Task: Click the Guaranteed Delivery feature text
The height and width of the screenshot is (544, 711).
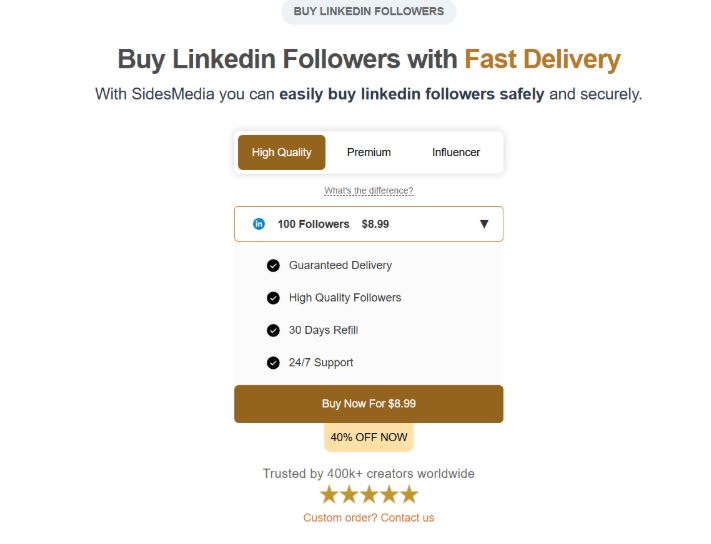Action: click(x=340, y=266)
